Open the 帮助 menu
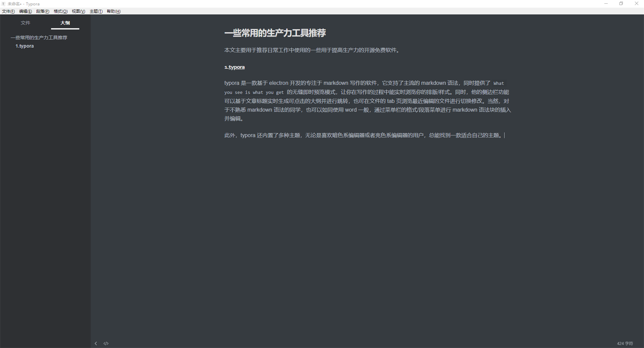 (x=113, y=11)
